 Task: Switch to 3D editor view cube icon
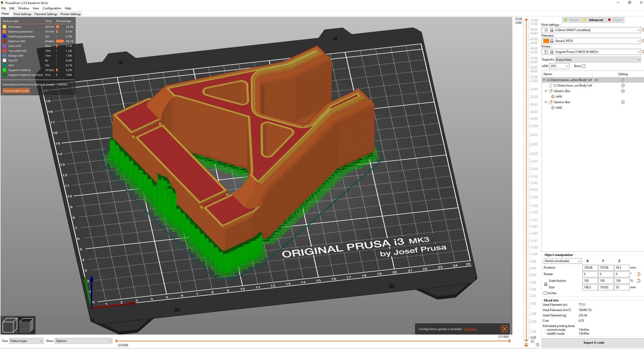click(10, 325)
